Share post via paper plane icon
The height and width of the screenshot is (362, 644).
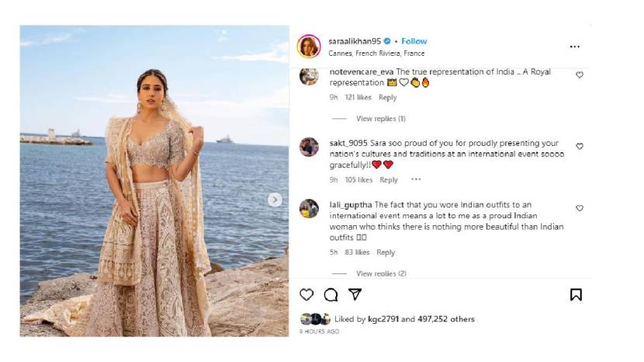click(355, 294)
